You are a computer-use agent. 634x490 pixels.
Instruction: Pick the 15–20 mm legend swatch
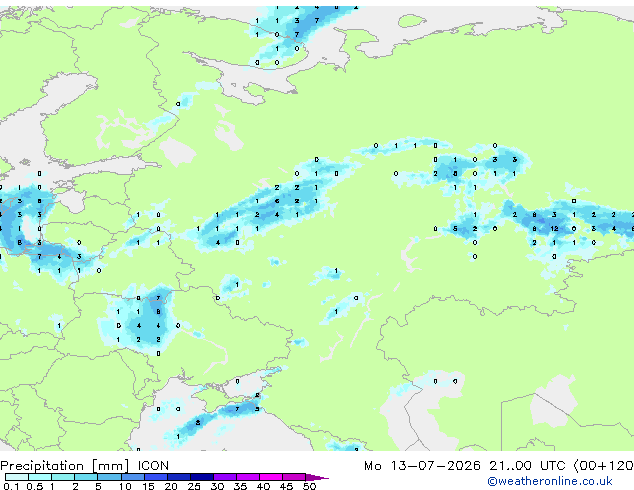click(x=156, y=477)
